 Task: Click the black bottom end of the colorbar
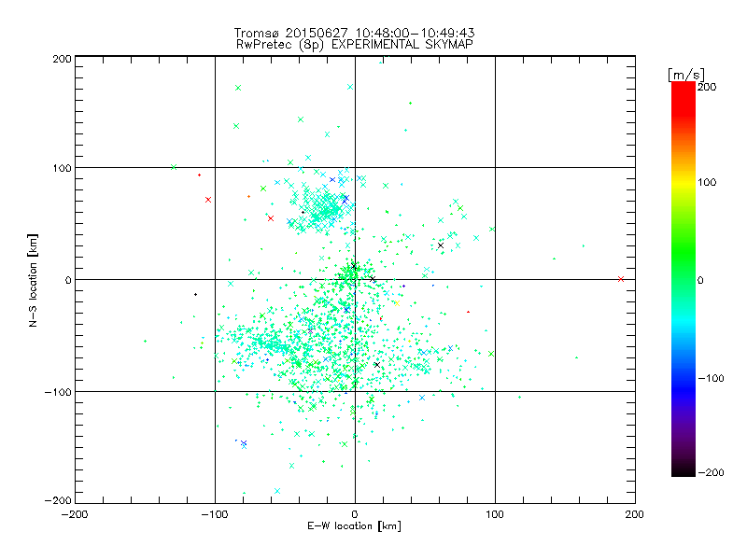click(684, 469)
